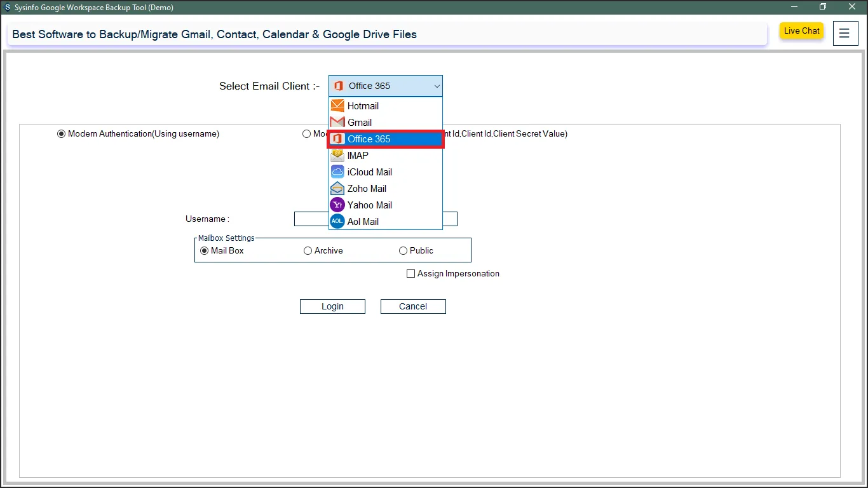Select Zoho Mail from the client list

point(386,189)
